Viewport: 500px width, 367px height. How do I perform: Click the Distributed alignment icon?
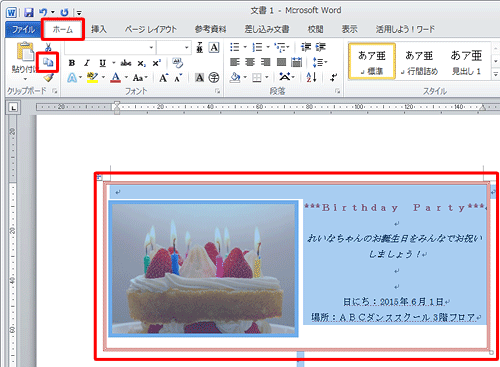point(296,62)
